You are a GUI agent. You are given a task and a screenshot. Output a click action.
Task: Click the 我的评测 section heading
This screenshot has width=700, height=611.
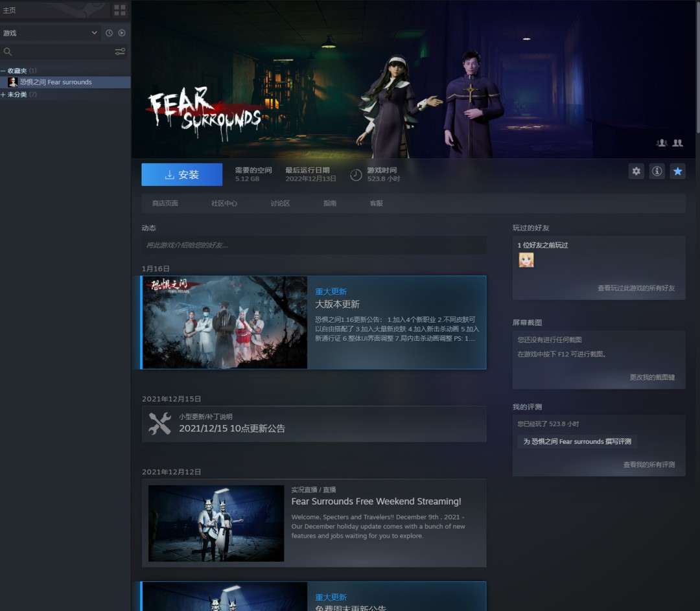click(527, 407)
